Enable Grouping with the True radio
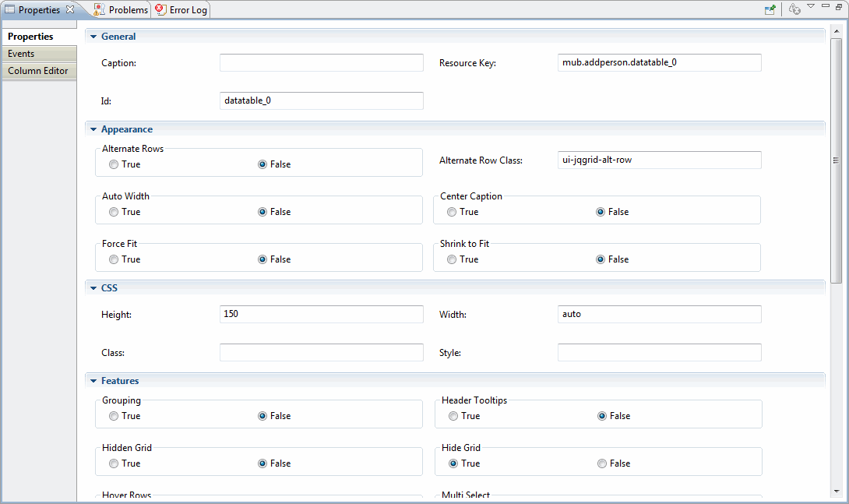Image resolution: width=849 pixels, height=504 pixels. tap(113, 416)
